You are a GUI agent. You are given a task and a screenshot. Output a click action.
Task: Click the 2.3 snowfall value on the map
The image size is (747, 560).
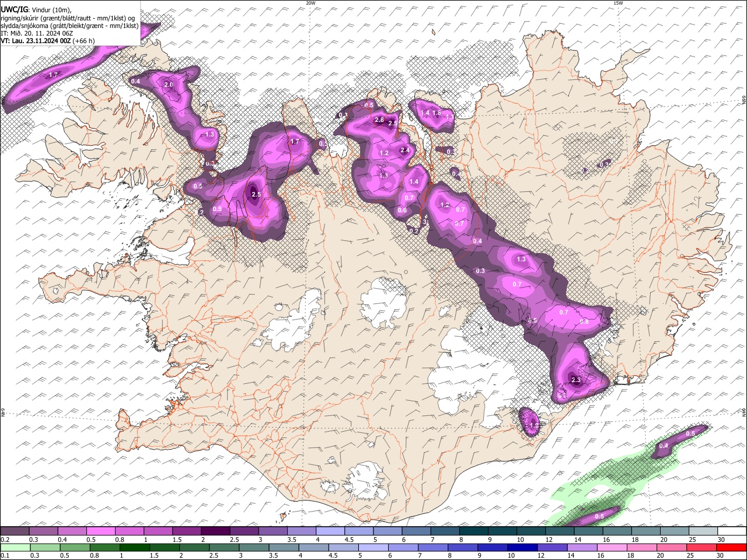(x=576, y=380)
